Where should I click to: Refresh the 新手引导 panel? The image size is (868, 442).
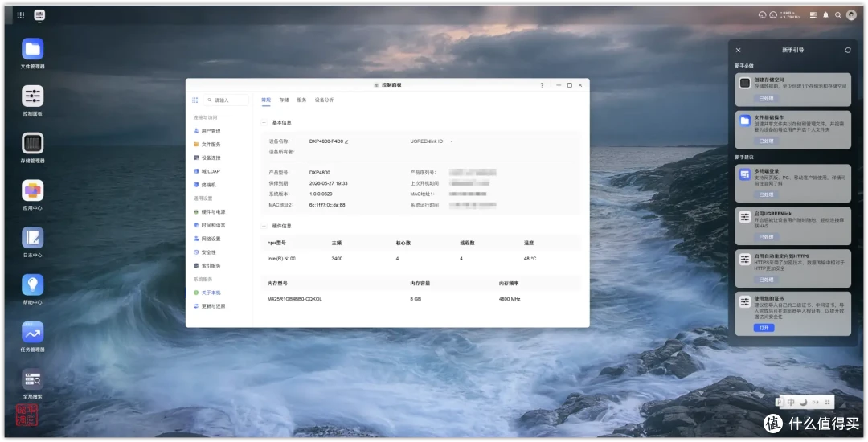pyautogui.click(x=848, y=51)
